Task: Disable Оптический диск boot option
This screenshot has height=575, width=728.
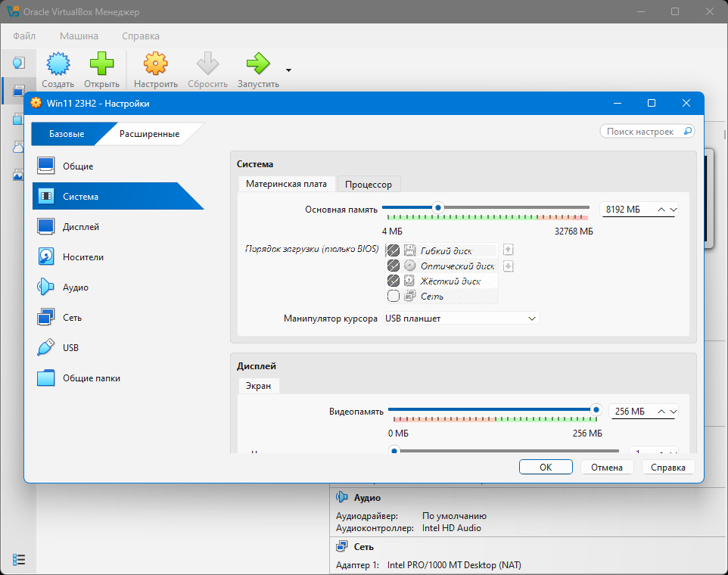Action: pyautogui.click(x=394, y=266)
